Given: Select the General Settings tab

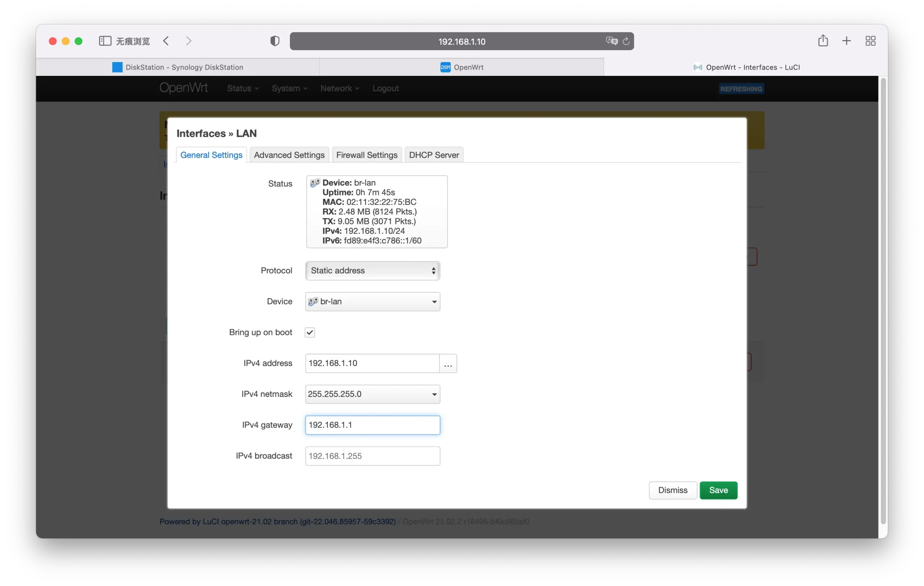Looking at the screenshot, I should coord(211,155).
